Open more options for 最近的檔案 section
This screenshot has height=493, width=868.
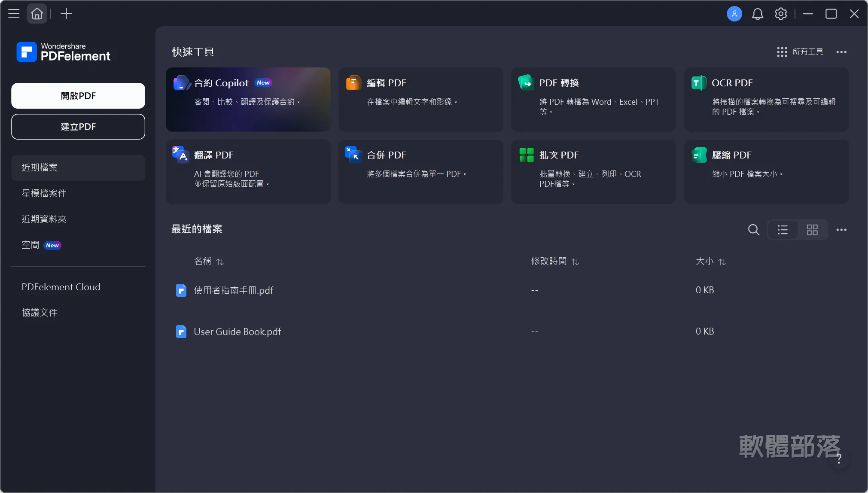click(841, 230)
